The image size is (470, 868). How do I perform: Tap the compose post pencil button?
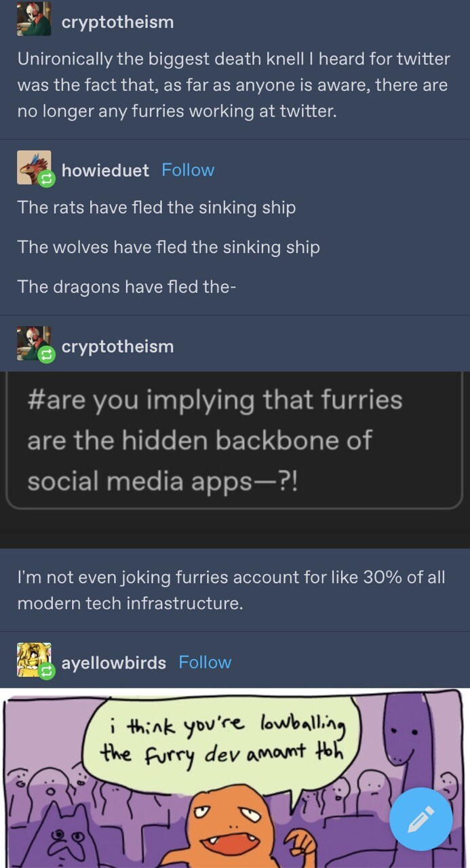click(420, 818)
